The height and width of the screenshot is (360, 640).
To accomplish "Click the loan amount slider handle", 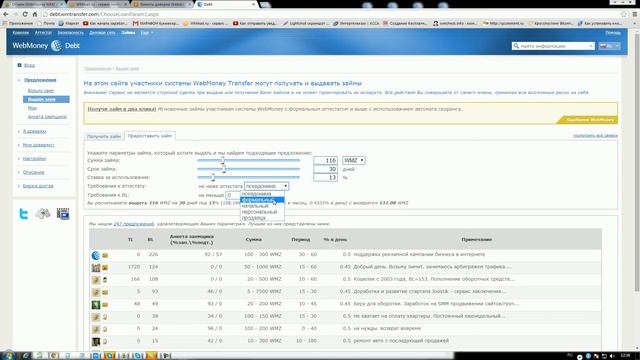I will 223,160.
